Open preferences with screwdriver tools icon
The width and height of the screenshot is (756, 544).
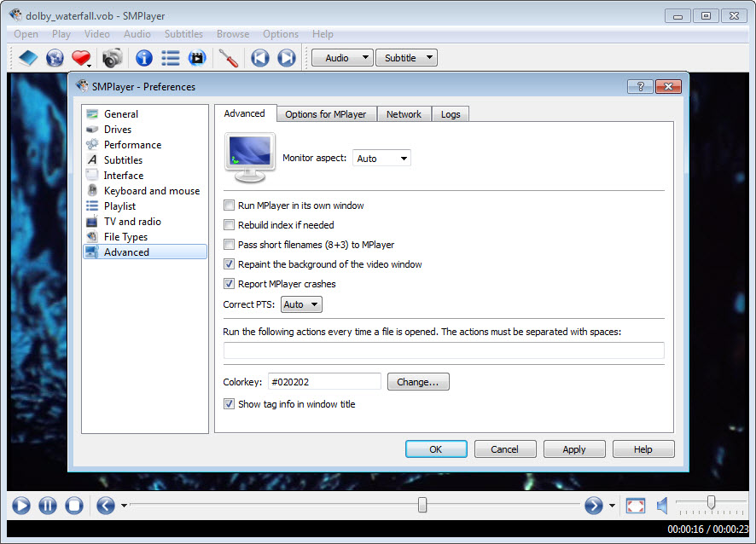point(228,58)
